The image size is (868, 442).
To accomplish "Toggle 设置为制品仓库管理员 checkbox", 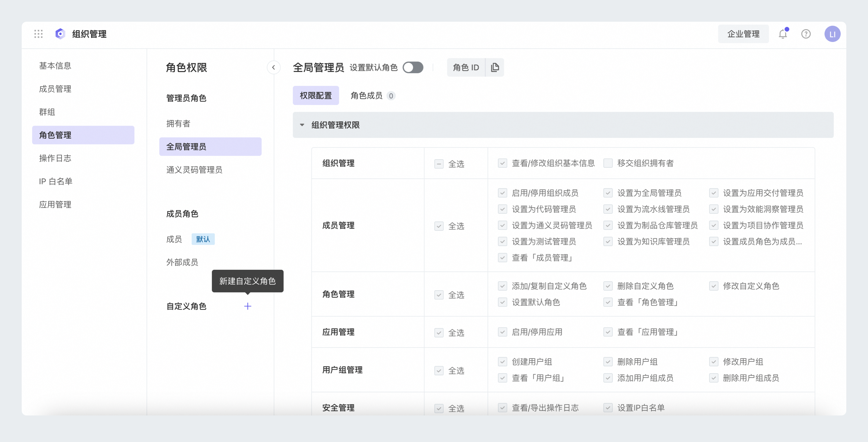I will (x=608, y=225).
